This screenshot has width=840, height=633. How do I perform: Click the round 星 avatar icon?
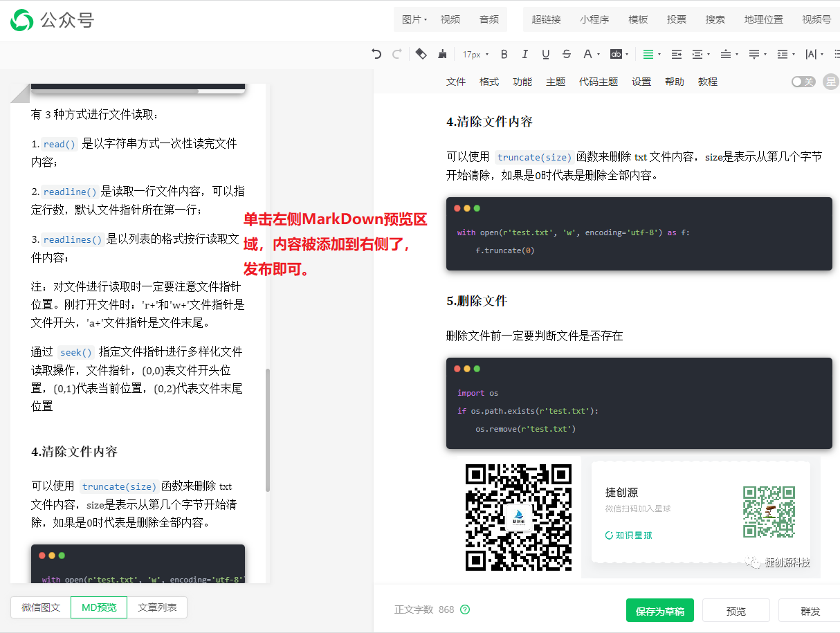pos(831,82)
